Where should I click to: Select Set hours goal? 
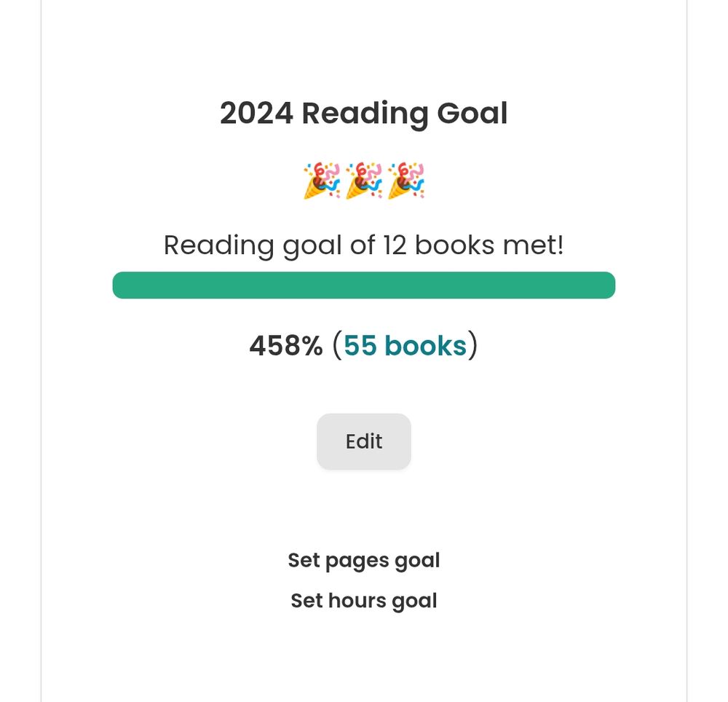[x=364, y=601]
